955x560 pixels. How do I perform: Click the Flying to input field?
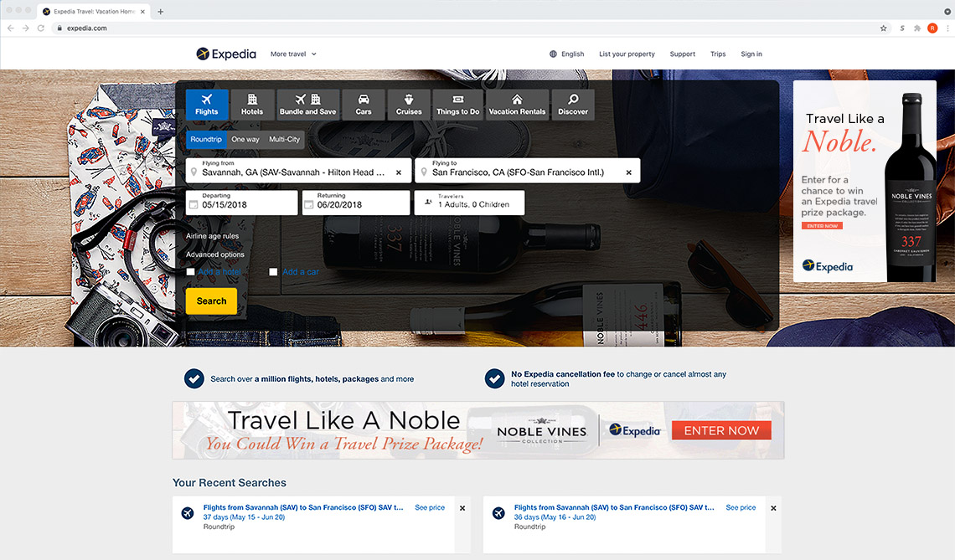tap(527, 171)
